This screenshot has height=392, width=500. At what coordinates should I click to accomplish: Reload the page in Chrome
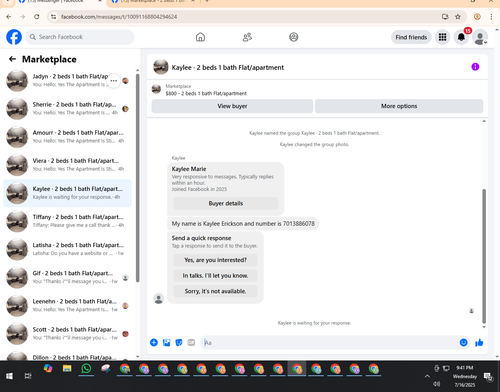click(37, 17)
